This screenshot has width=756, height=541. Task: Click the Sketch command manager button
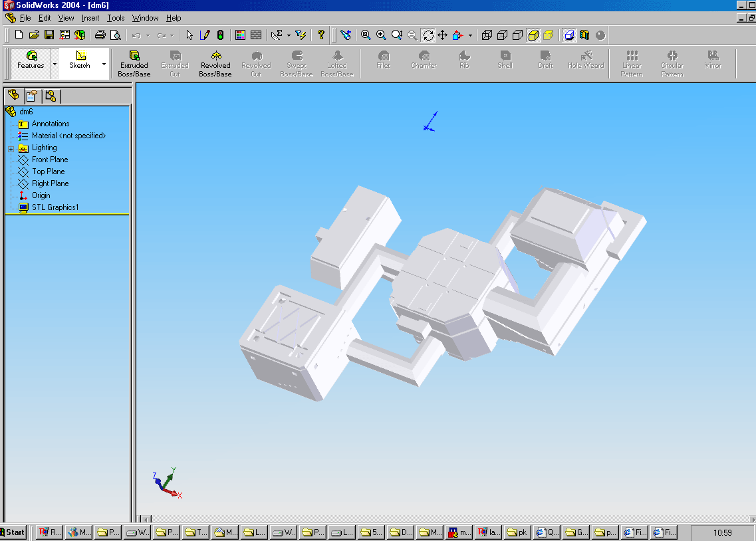[x=80, y=60]
